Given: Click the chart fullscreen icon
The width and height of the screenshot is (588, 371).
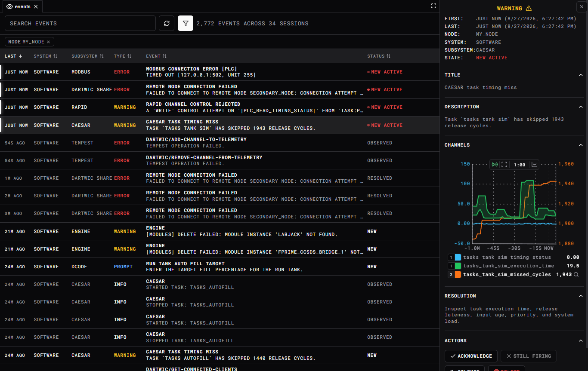Looking at the screenshot, I should pyautogui.click(x=504, y=165).
